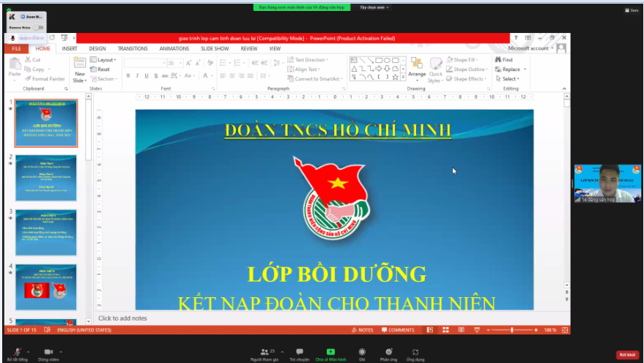Switch to Reading View icon
The image size is (644, 363).
pyautogui.click(x=462, y=330)
